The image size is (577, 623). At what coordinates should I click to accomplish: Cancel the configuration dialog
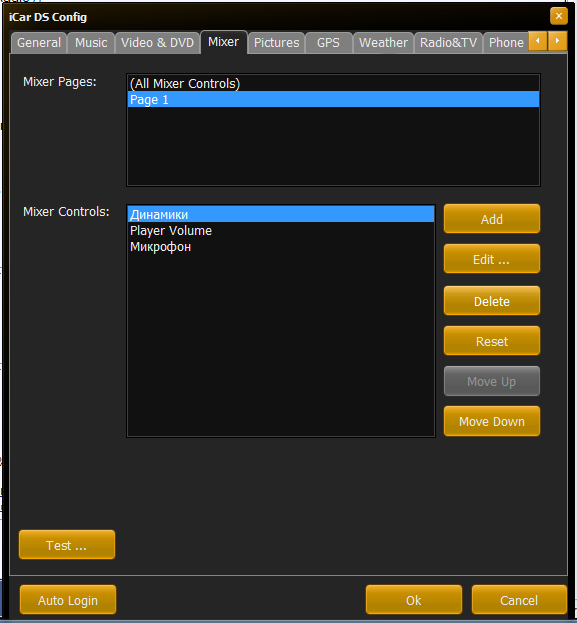pos(519,600)
